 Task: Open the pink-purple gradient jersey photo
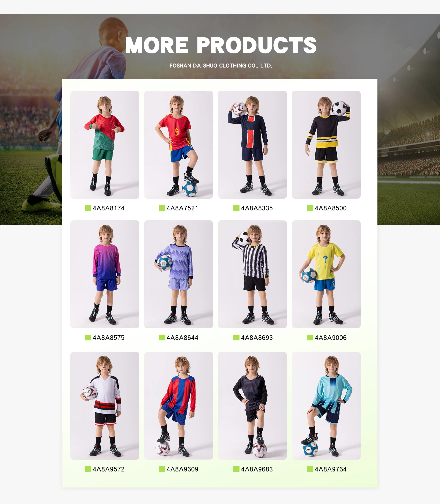104,274
